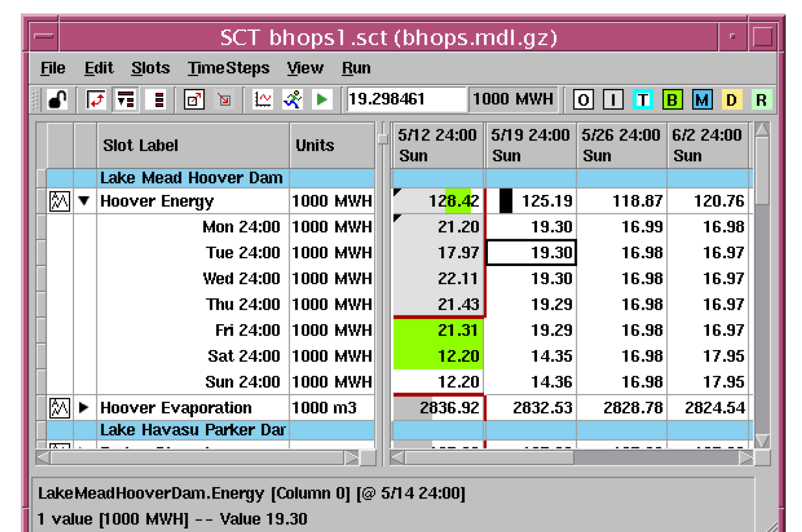This screenshot has width=802, height=532.
Task: Toggle the green B flag button
Action: [x=672, y=100]
